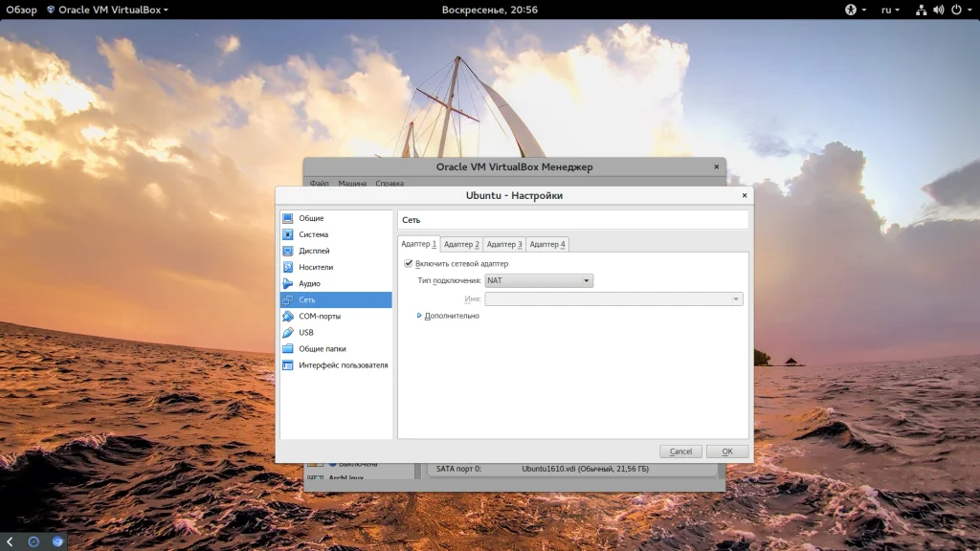This screenshot has height=551, width=980.
Task: Select the Система chip icon
Action: click(x=287, y=234)
